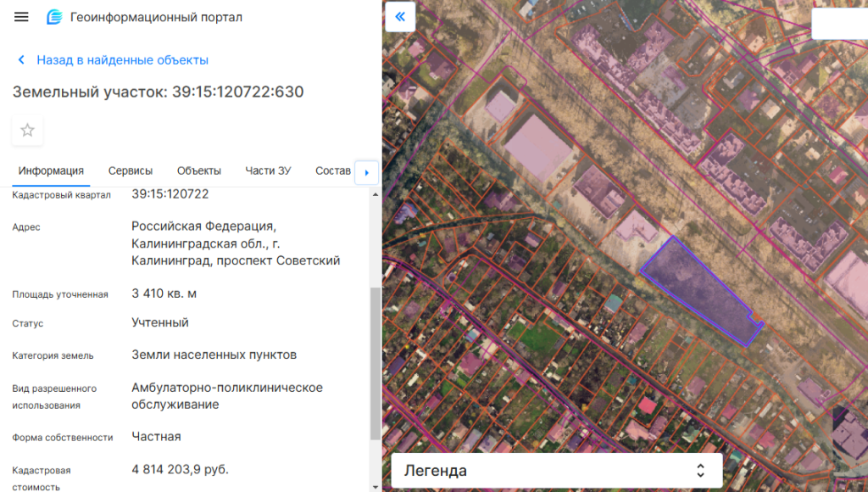868x492 pixels.
Task: Open the hamburger main menu
Action: (21, 17)
